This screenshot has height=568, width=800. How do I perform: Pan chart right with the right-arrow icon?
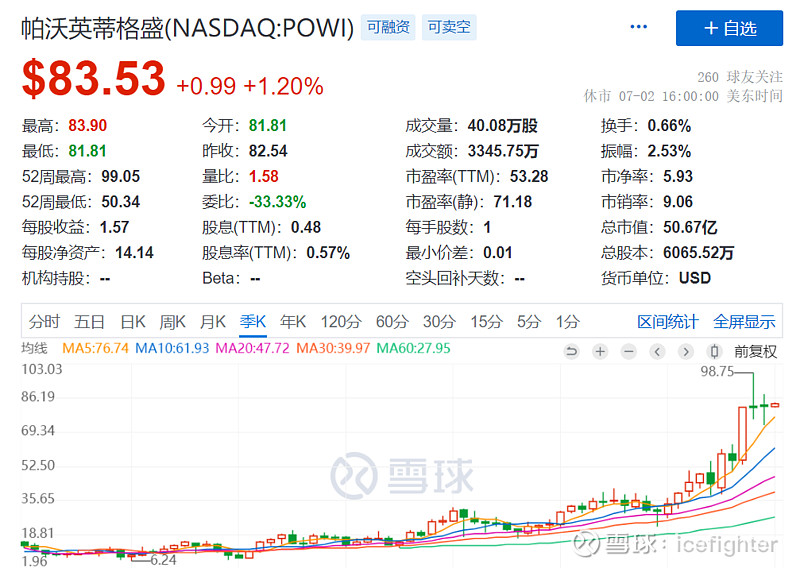pyautogui.click(x=686, y=352)
